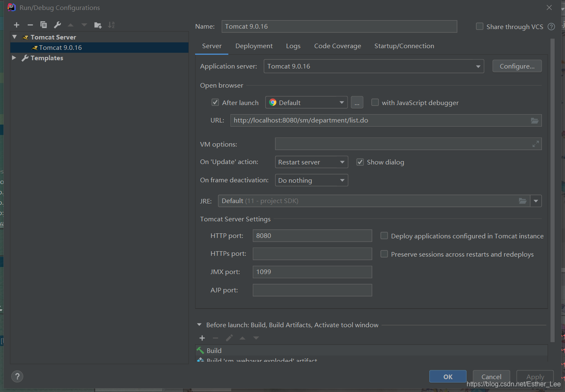Viewport: 565px width, 392px height.
Task: Click the Configure... button
Action: (x=517, y=66)
